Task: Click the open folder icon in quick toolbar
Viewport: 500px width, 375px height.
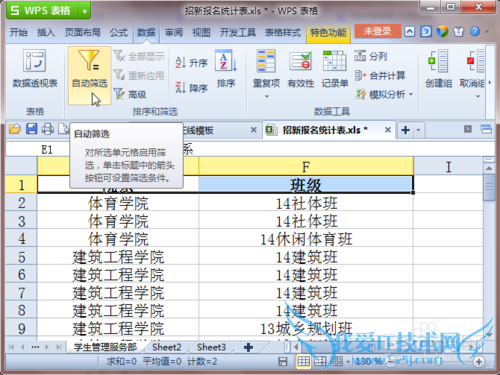Action: 15,129
